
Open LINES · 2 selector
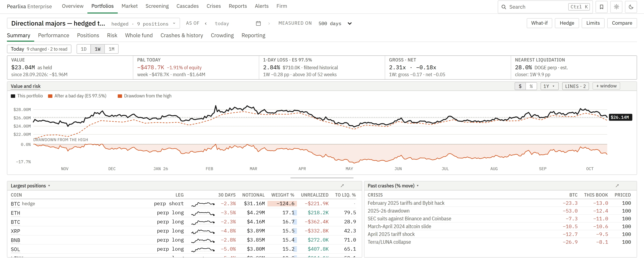(x=575, y=86)
